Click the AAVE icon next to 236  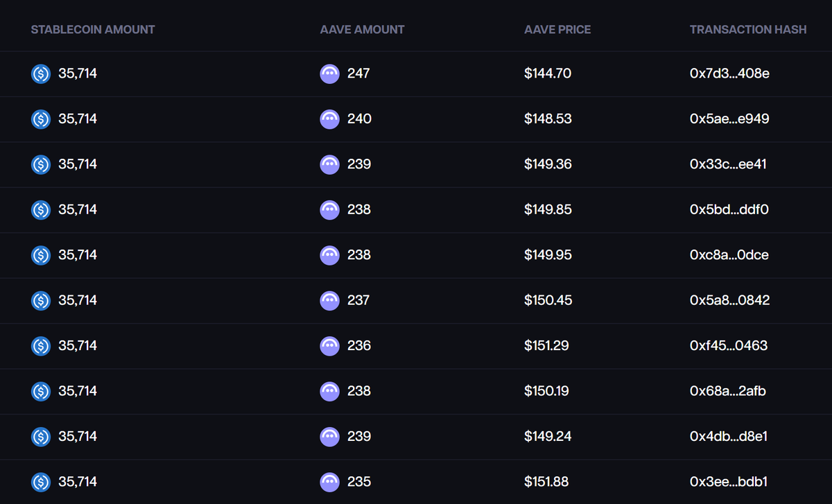tap(329, 346)
